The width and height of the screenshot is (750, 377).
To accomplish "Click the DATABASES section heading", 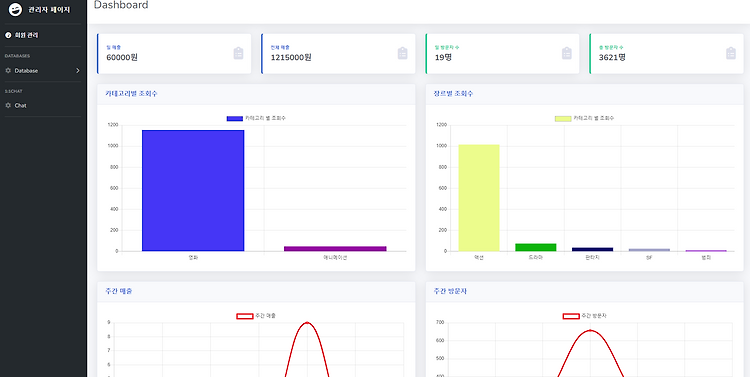I will click(17, 56).
